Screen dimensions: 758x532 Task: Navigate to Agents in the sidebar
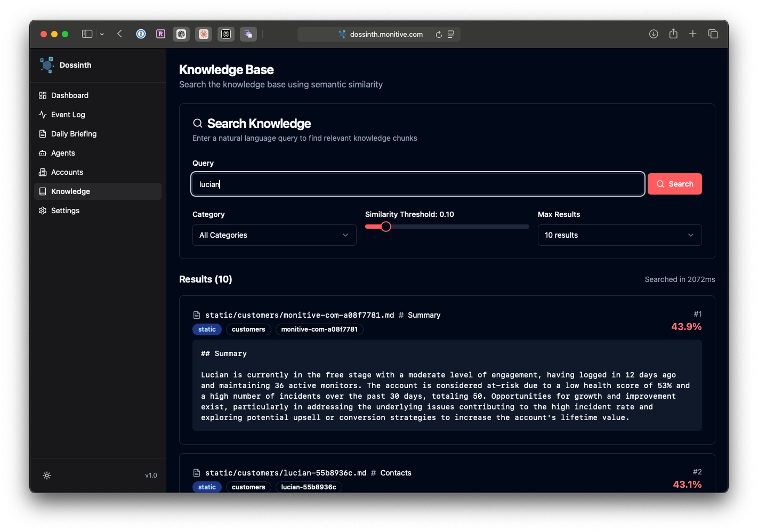63,153
